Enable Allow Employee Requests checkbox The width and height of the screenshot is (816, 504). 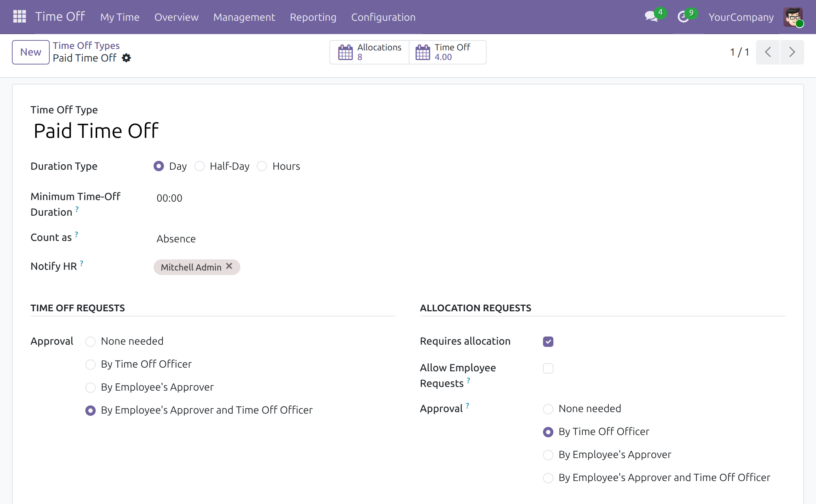tap(548, 368)
